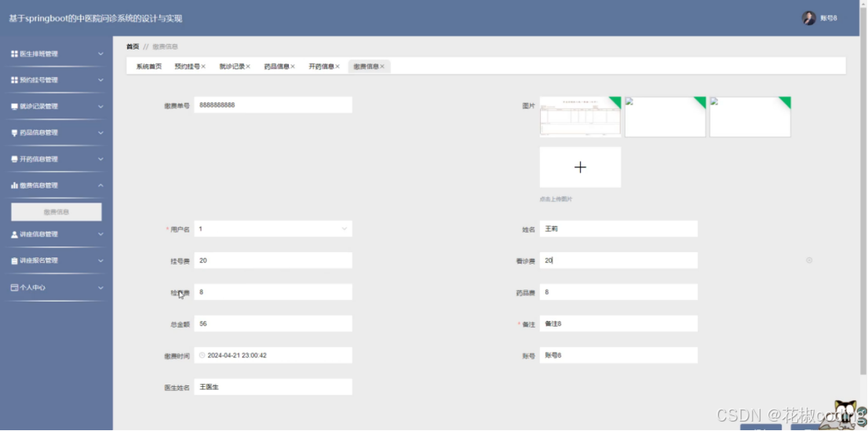
Task: Expand the 讲座报名管理 menu chevron
Action: [x=100, y=261]
